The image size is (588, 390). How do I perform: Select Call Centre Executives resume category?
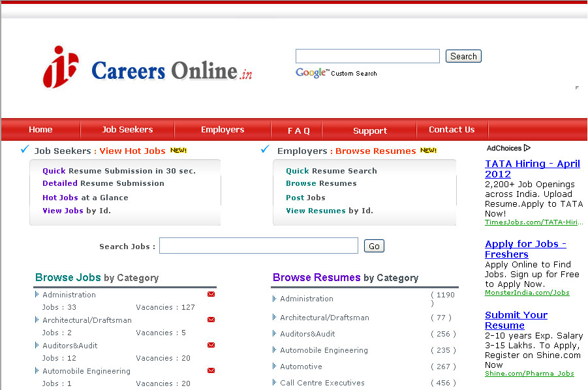322,383
